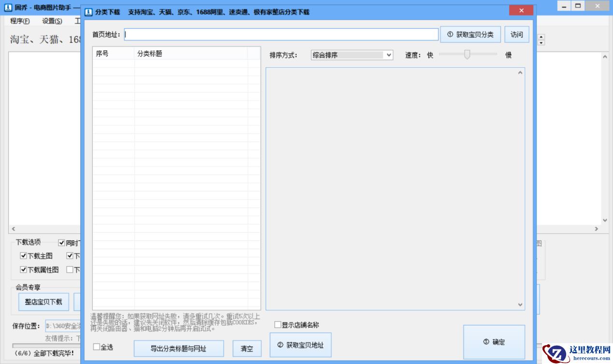The width and height of the screenshot is (613, 364).
Task: Click 整店宝贝下载 button in main window
Action: coord(43,302)
